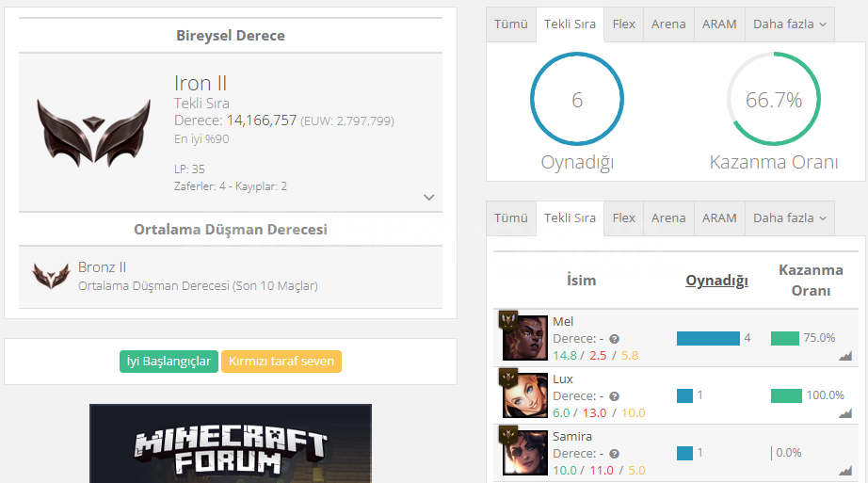Click Lux's green 100.0% win rate bar
868x483 pixels.
[x=786, y=396]
